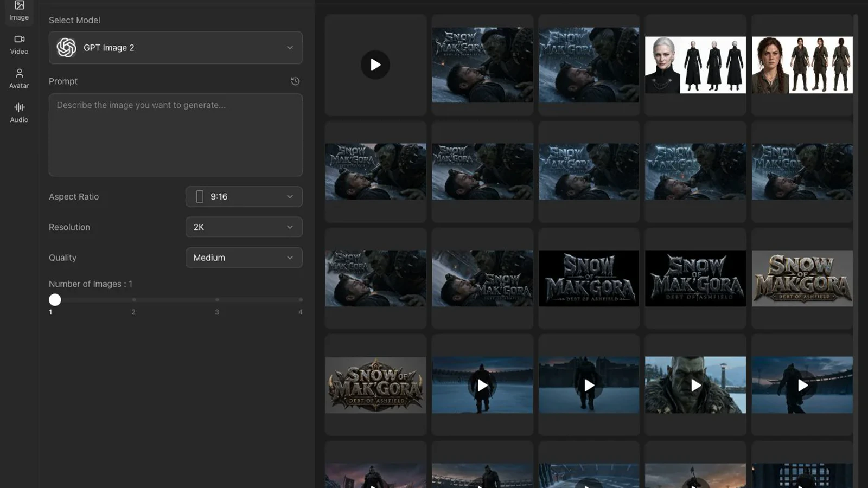Click the "Number of Images : 1" label
Screen dimensions: 868x488
(91, 284)
